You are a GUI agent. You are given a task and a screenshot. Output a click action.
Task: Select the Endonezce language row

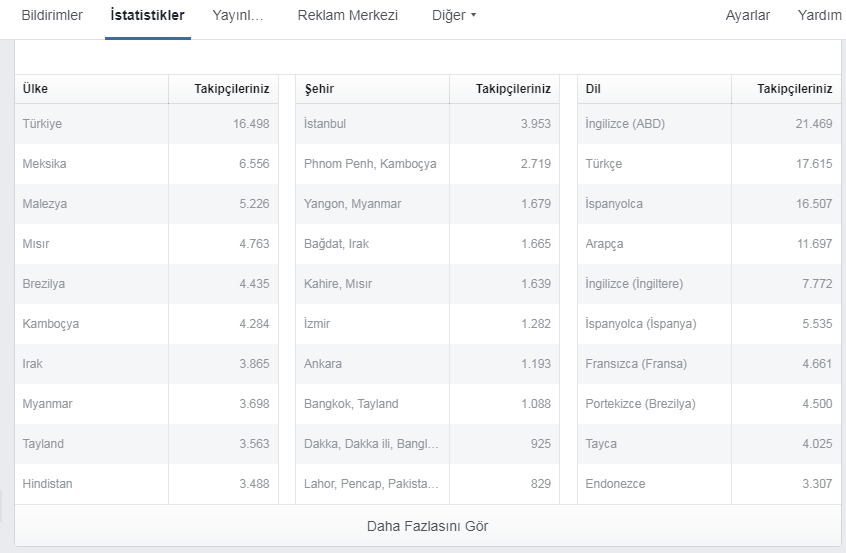click(709, 483)
